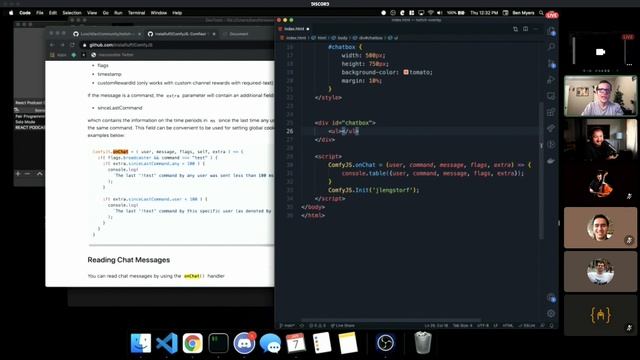Launch Google Chrome from the Dock
This screenshot has height=360, width=640.
coord(192,343)
